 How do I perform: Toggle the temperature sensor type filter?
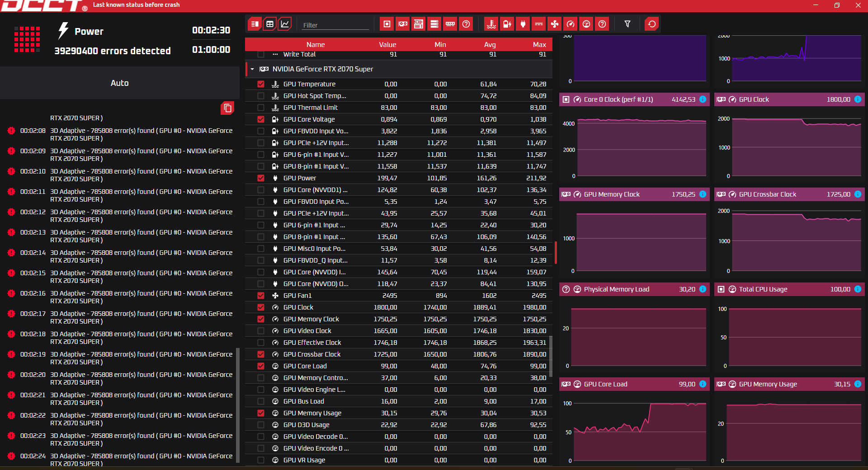[491, 24]
